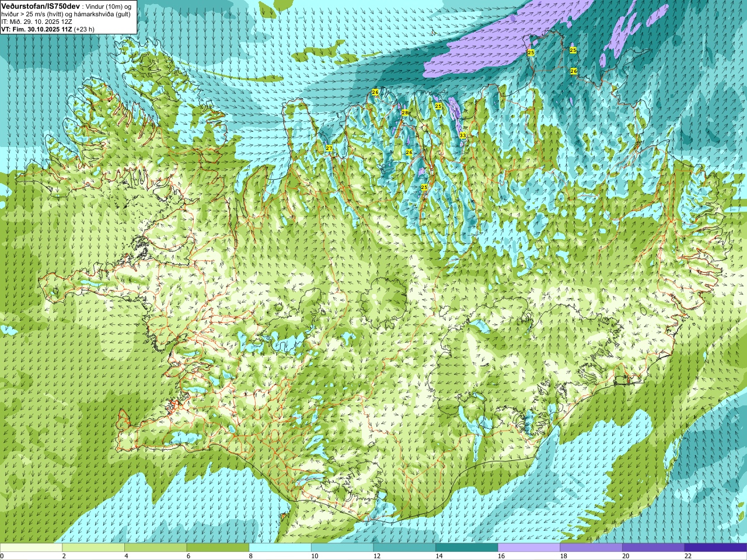Click the legend scale number 20

click(x=626, y=556)
